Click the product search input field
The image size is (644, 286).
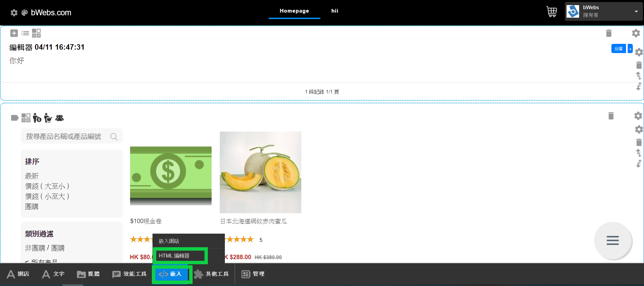click(x=65, y=137)
